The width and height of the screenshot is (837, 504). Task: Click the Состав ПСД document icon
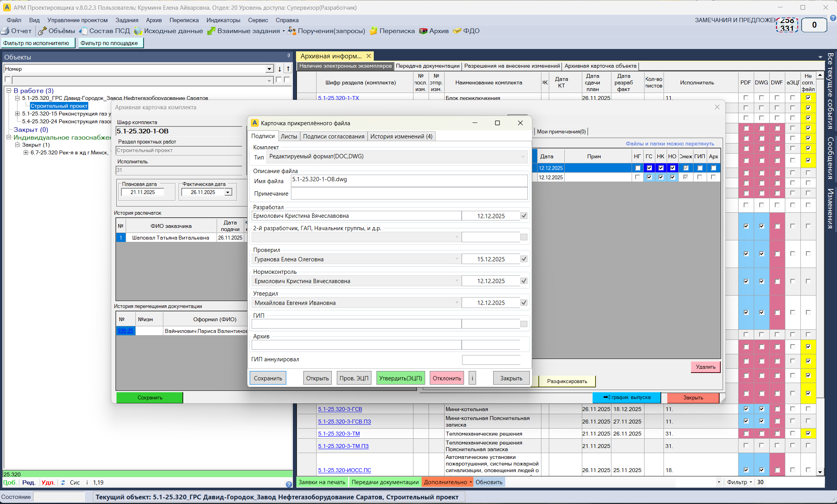coord(83,31)
